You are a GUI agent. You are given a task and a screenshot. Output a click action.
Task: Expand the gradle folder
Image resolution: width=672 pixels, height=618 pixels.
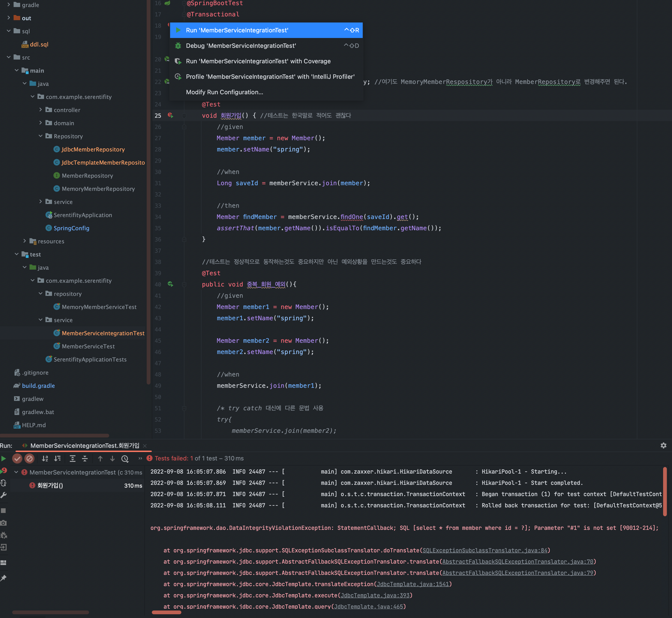9,5
